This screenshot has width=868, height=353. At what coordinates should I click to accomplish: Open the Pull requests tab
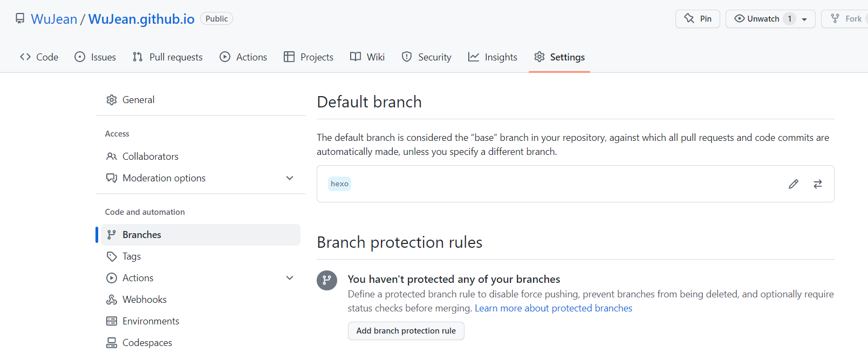pos(167,57)
